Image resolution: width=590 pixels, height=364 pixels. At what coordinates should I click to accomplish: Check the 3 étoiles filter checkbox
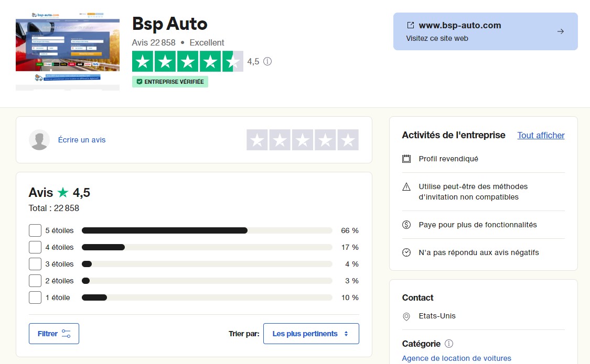point(35,264)
